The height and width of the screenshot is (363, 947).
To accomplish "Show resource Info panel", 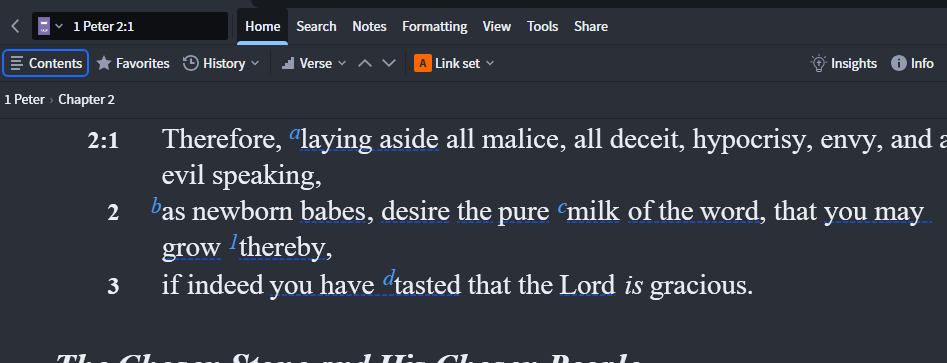I will point(912,63).
